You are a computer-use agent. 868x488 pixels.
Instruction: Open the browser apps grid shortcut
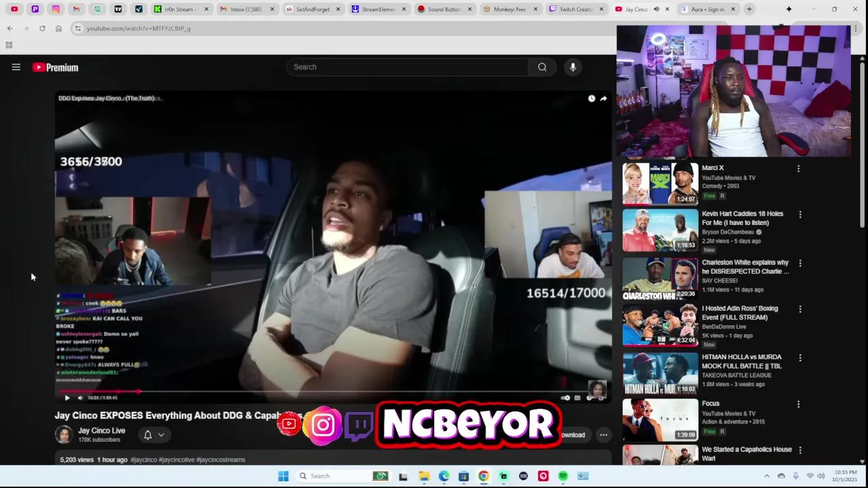(x=9, y=45)
